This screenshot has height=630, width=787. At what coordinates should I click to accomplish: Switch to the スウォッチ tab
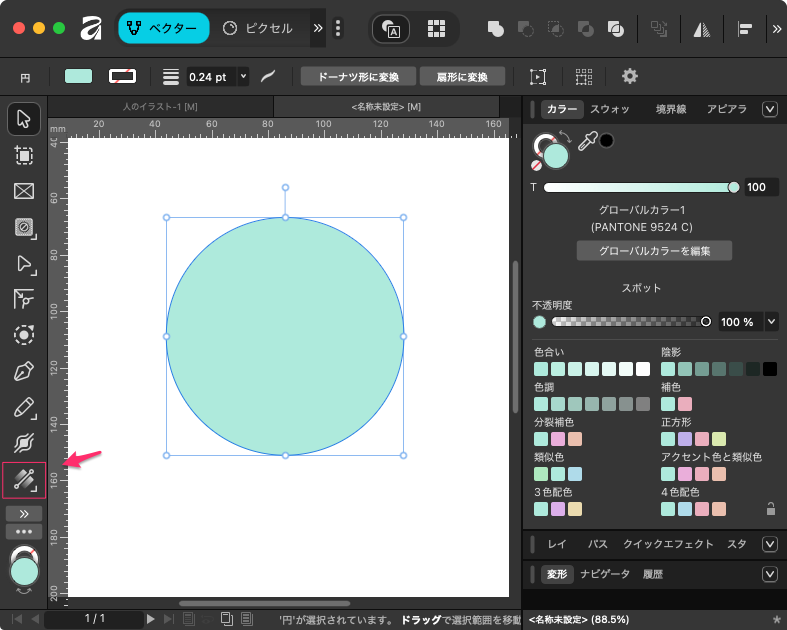(610, 109)
